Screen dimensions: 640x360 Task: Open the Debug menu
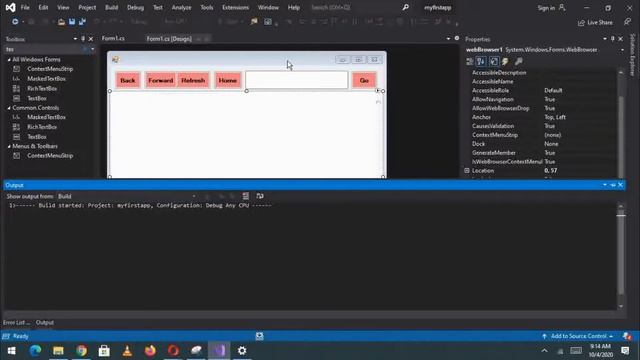tap(136, 7)
